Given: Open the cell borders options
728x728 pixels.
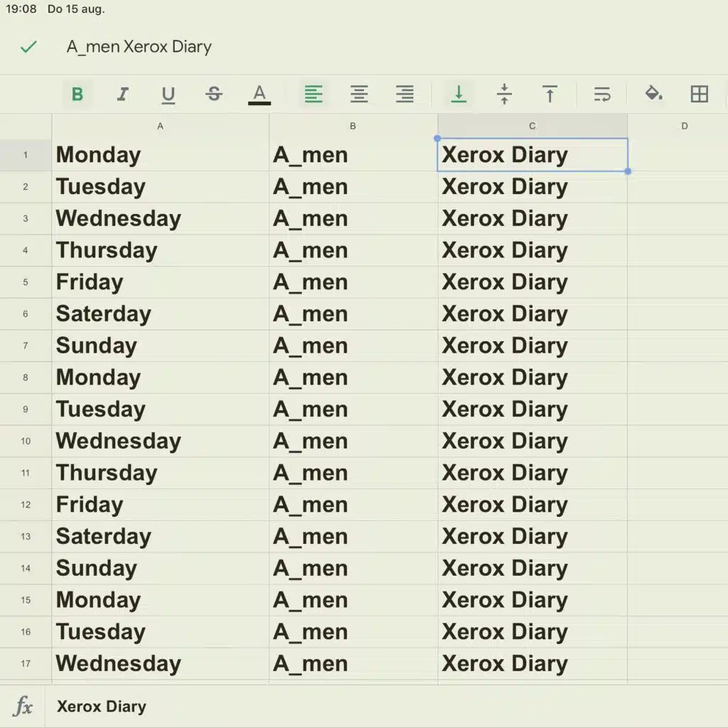Looking at the screenshot, I should tap(700, 95).
